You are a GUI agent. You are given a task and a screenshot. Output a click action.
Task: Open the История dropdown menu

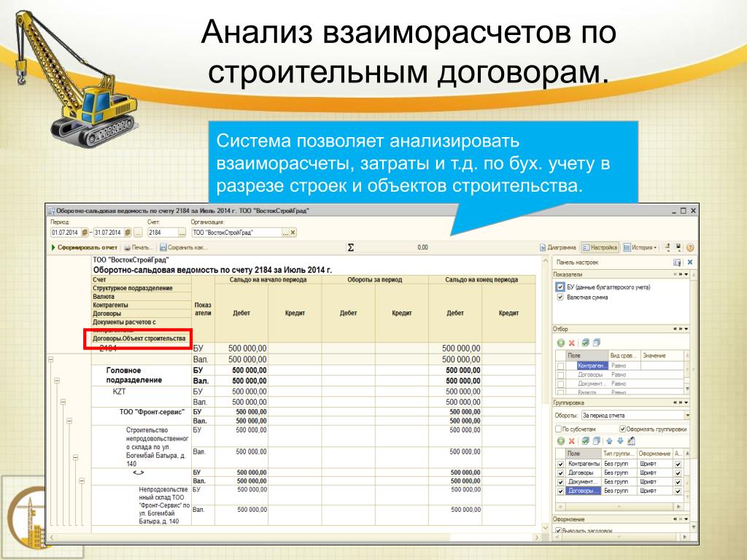640,248
